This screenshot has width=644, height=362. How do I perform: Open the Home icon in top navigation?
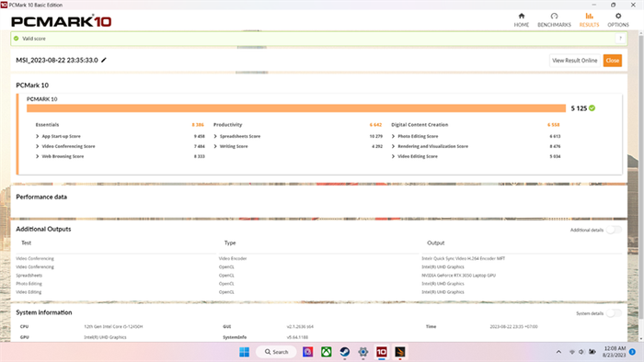[522, 16]
